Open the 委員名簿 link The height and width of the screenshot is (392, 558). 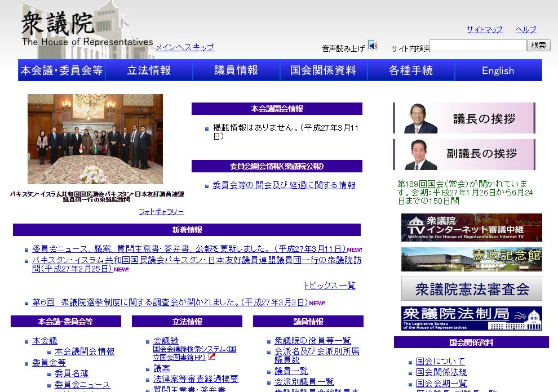[72, 373]
